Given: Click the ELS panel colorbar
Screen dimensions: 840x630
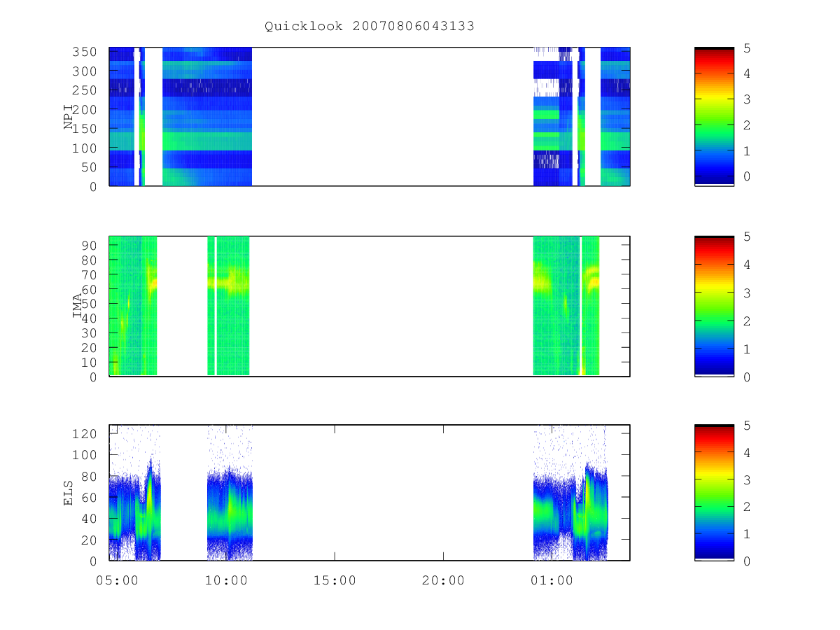Looking at the screenshot, I should point(714,493).
